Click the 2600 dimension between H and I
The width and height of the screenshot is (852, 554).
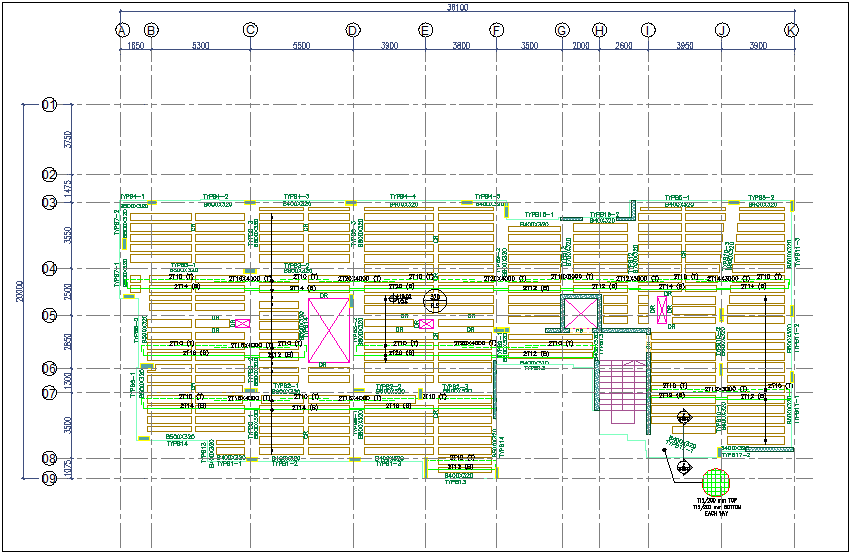624,46
